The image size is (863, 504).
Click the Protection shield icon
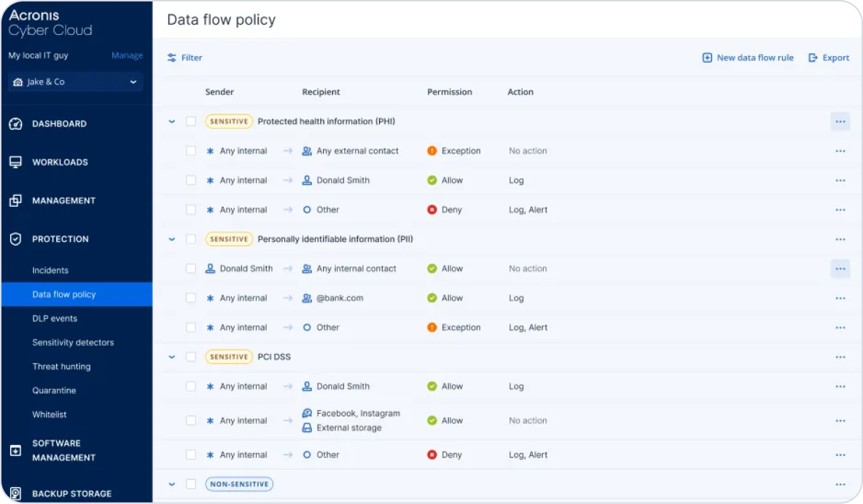point(15,239)
